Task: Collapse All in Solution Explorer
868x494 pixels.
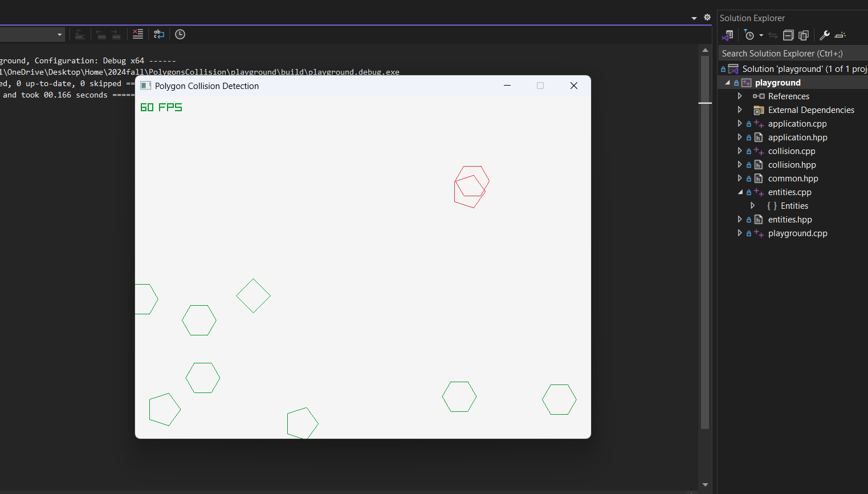Action: 788,35
